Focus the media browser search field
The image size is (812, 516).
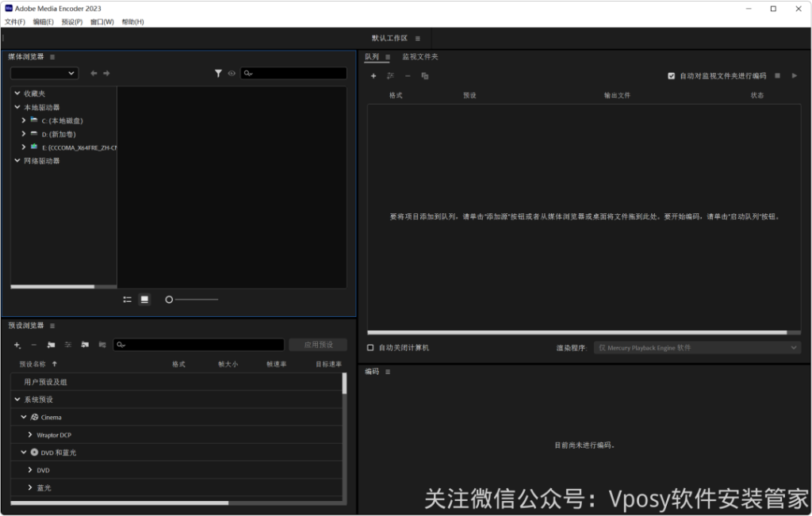(x=293, y=74)
